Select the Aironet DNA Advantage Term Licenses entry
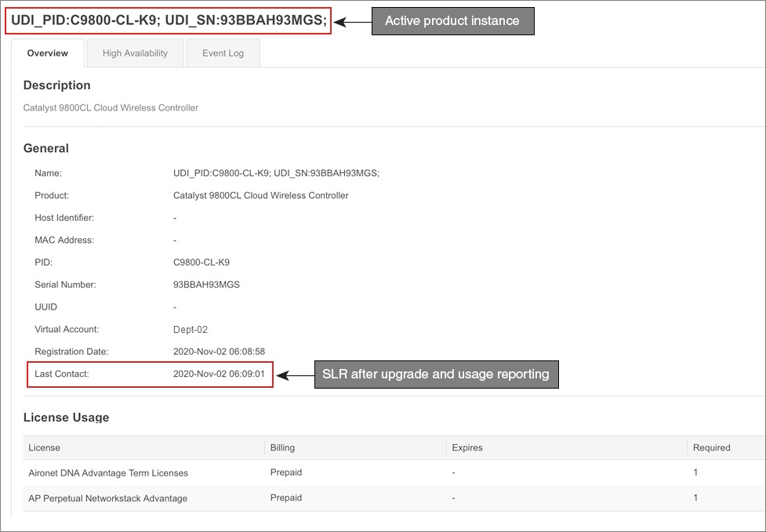Viewport: 766px width, 532px height. pyautogui.click(x=107, y=472)
